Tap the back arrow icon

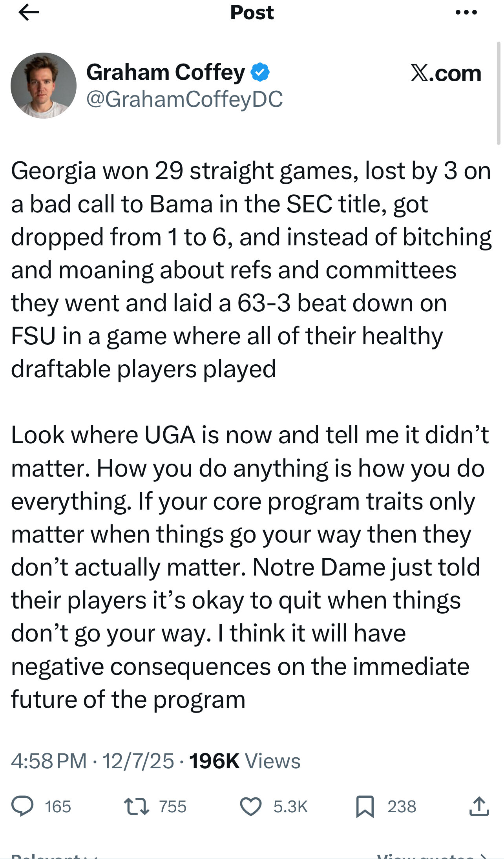click(x=29, y=13)
